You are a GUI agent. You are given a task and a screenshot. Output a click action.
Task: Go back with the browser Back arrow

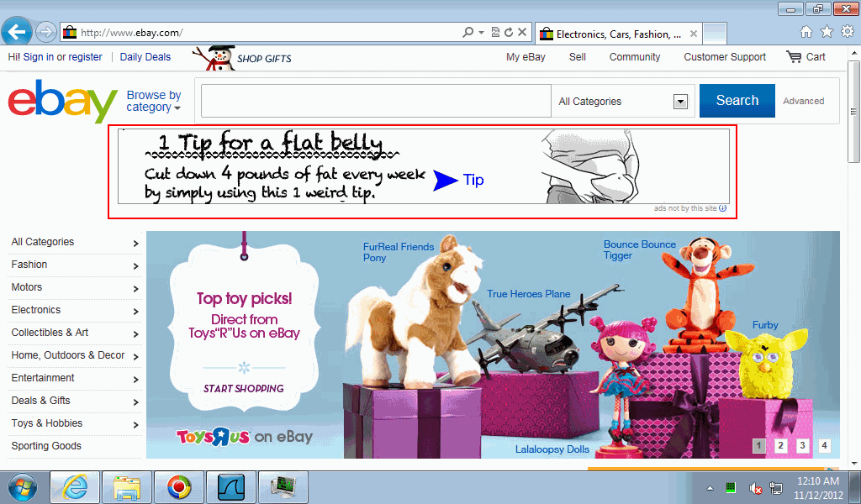coord(17,32)
